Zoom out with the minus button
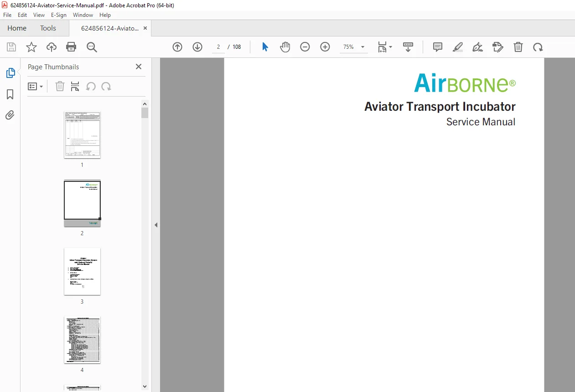575x392 pixels. coord(305,47)
